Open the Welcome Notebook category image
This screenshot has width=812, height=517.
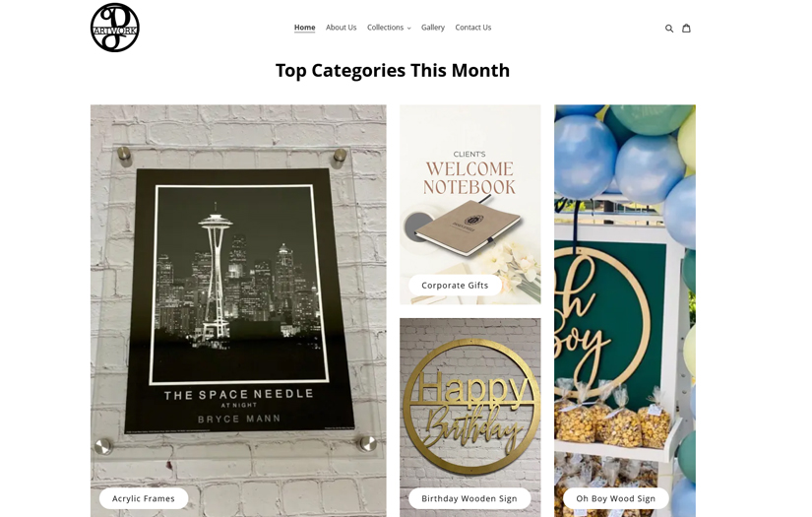coord(470,205)
